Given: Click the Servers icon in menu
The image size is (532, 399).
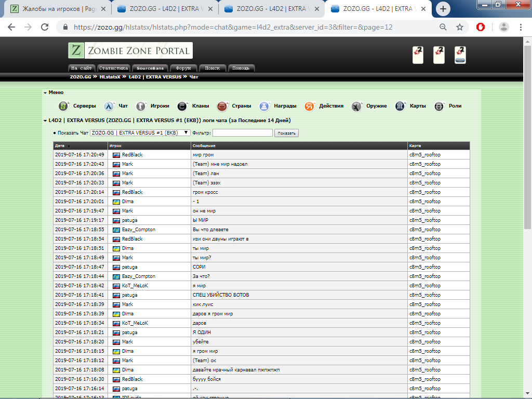Looking at the screenshot, I should 63,106.
